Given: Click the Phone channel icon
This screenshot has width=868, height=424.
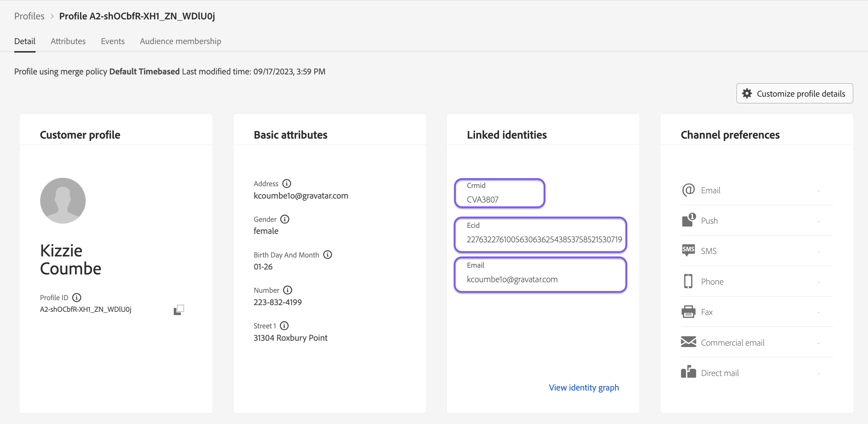Looking at the screenshot, I should coord(688,281).
